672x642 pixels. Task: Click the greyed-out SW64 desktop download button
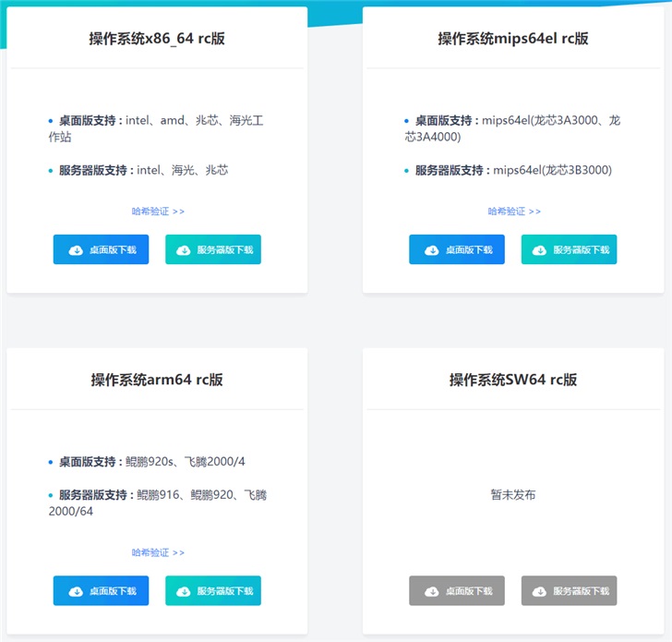[x=457, y=590]
